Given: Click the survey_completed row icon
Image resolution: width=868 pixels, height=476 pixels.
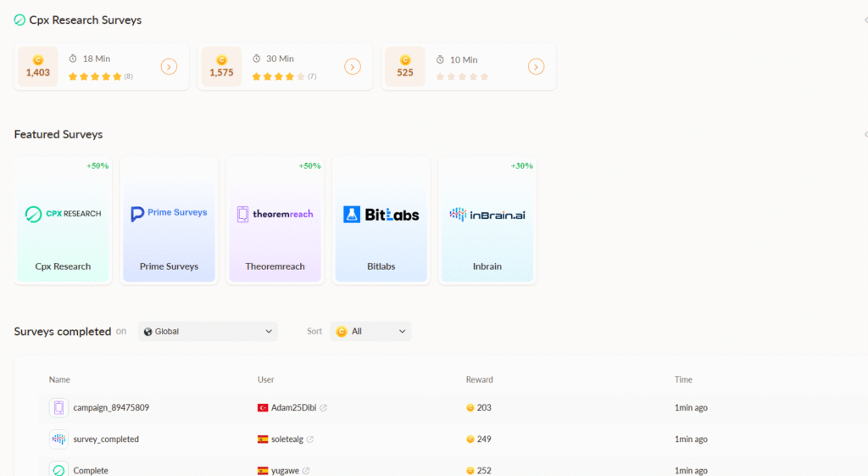Looking at the screenshot, I should tap(58, 439).
